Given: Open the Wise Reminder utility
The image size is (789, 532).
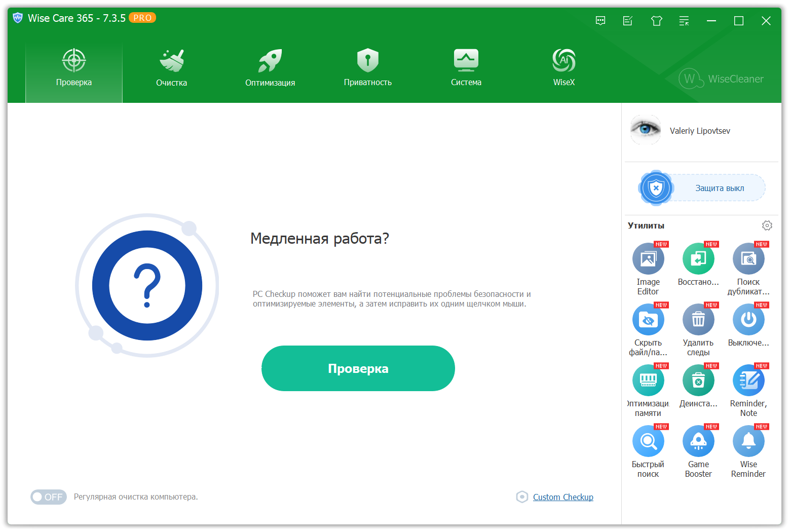Looking at the screenshot, I should pyautogui.click(x=748, y=441).
